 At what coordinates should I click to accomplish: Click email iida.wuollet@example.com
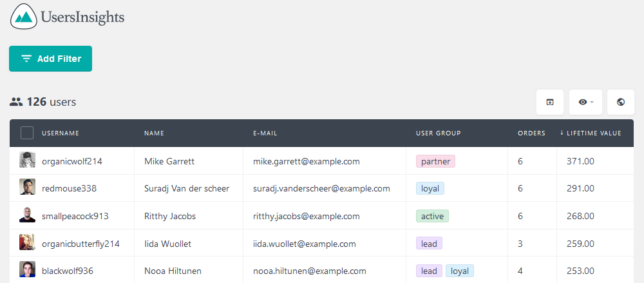pos(305,244)
